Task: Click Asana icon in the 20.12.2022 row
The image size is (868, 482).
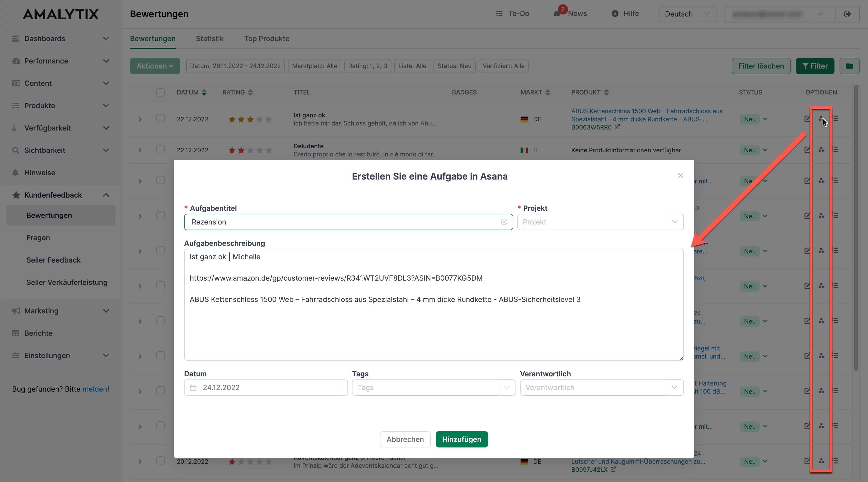Action: click(x=821, y=461)
